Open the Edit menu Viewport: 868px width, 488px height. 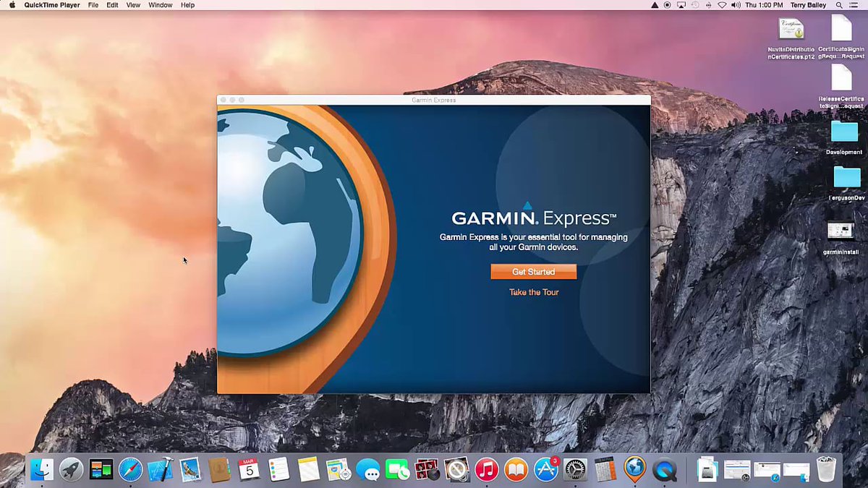click(112, 5)
